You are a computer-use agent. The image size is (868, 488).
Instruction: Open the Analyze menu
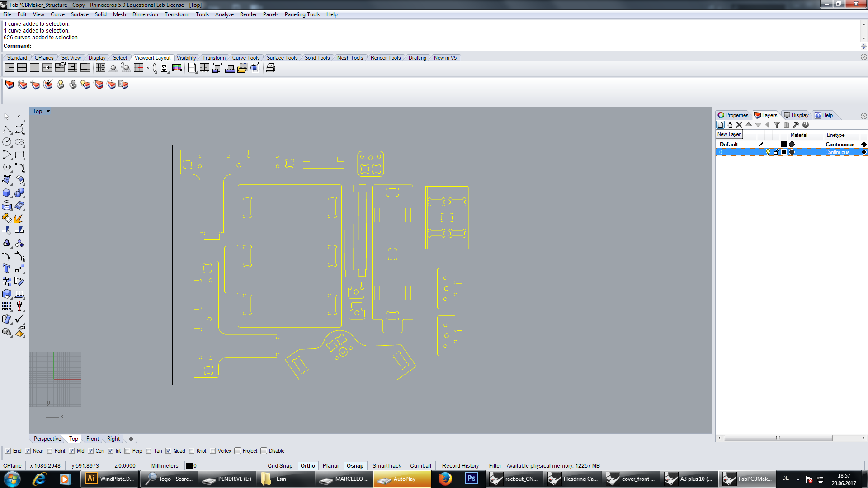(225, 14)
